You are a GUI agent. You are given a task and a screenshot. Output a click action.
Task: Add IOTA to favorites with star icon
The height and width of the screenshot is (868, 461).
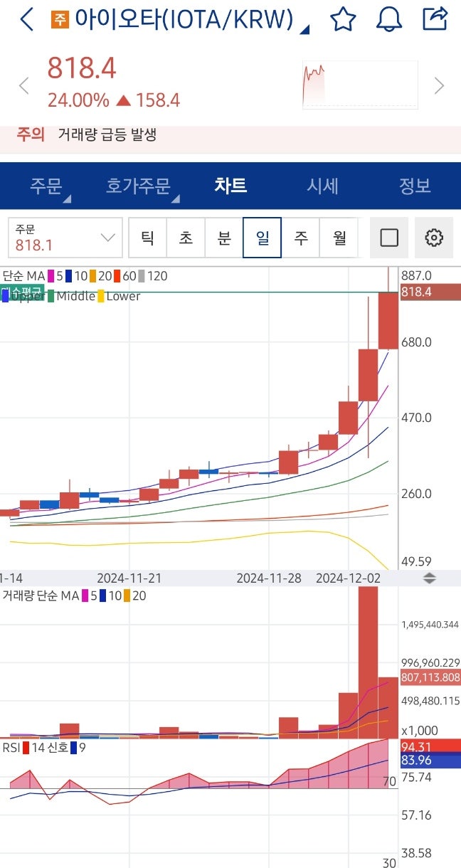click(343, 19)
